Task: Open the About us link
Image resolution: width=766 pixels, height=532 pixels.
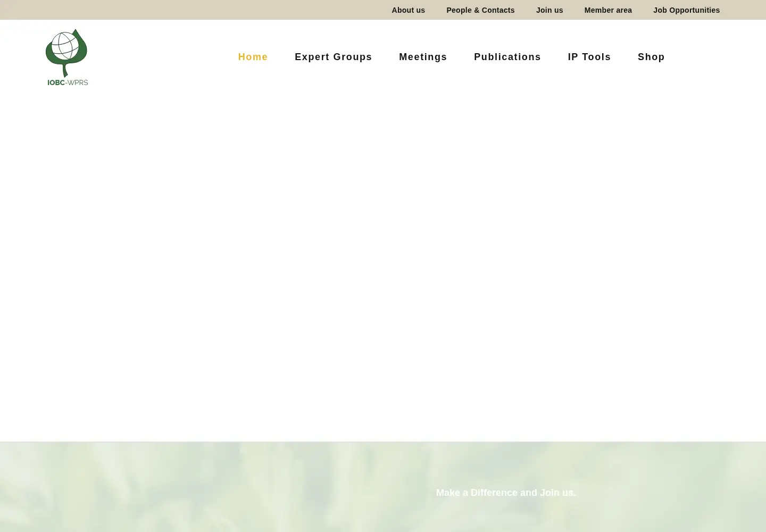Action: [x=409, y=10]
